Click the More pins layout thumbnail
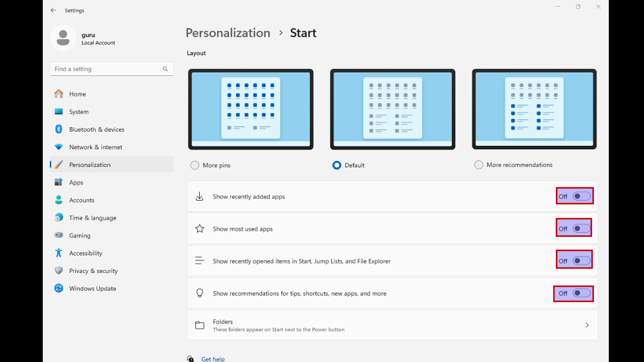 251,109
